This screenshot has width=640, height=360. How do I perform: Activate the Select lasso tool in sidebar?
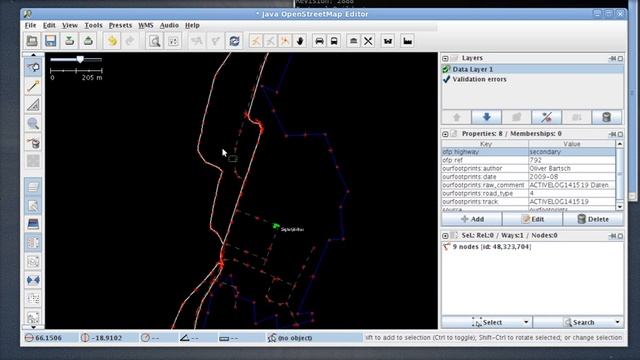pos(33,67)
